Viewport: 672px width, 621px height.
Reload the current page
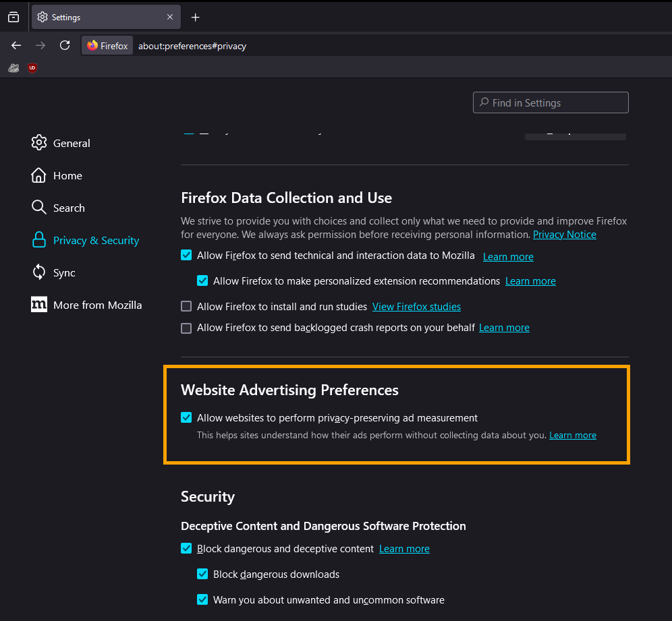[x=65, y=45]
